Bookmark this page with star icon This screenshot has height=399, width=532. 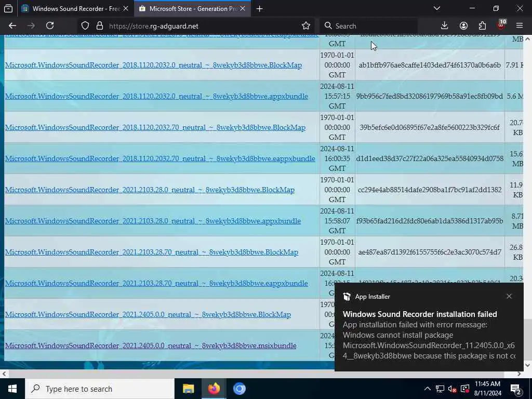pyautogui.click(x=305, y=26)
